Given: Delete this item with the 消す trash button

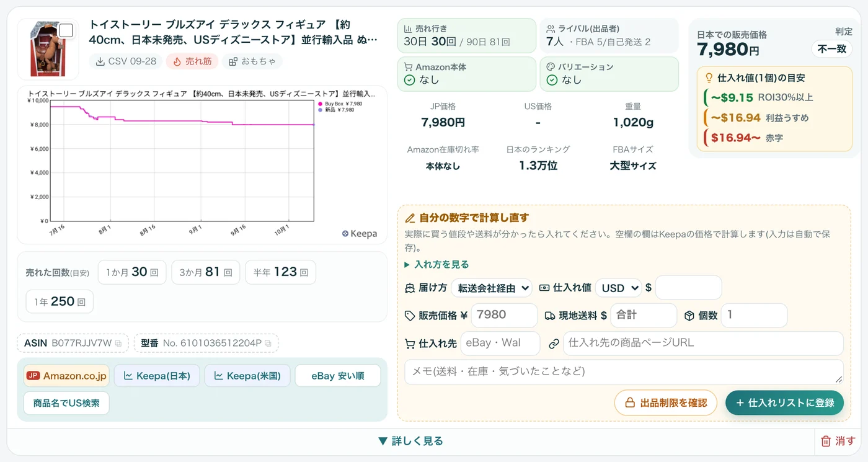Looking at the screenshot, I should pos(838,441).
